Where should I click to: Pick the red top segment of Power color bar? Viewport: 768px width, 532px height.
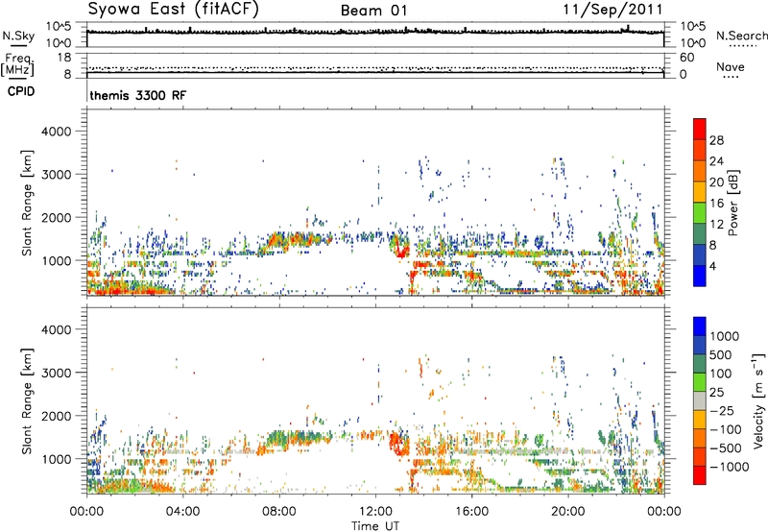[x=700, y=129]
